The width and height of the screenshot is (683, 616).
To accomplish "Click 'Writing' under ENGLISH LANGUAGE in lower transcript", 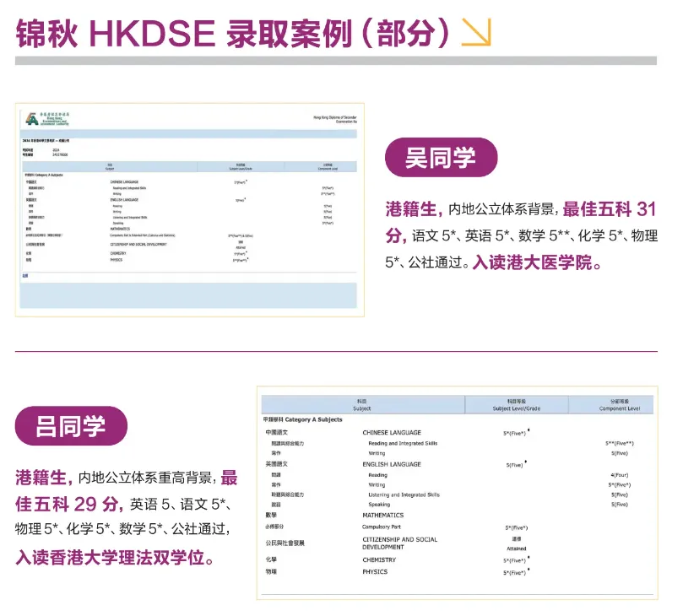I will click(377, 485).
